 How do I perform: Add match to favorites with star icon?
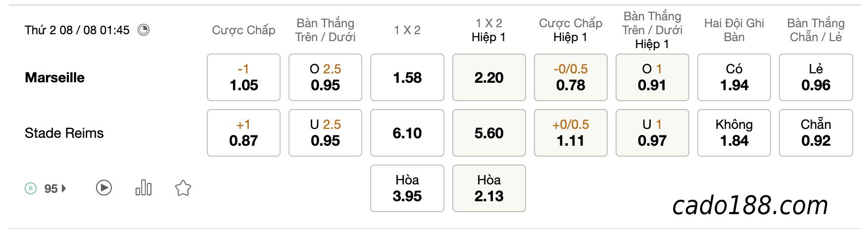[183, 188]
